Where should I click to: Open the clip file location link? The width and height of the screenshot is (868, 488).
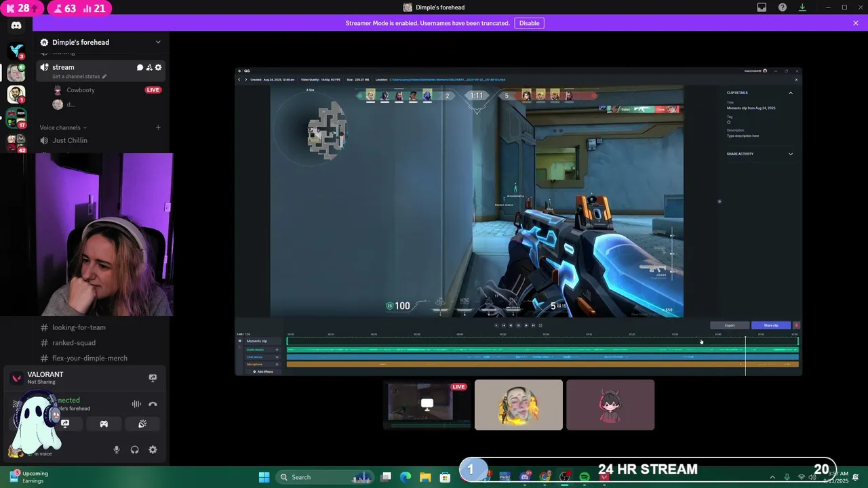click(447, 79)
